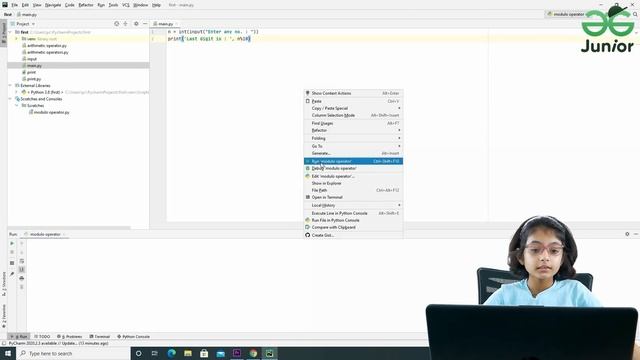Click Generate... in context menu

click(353, 153)
